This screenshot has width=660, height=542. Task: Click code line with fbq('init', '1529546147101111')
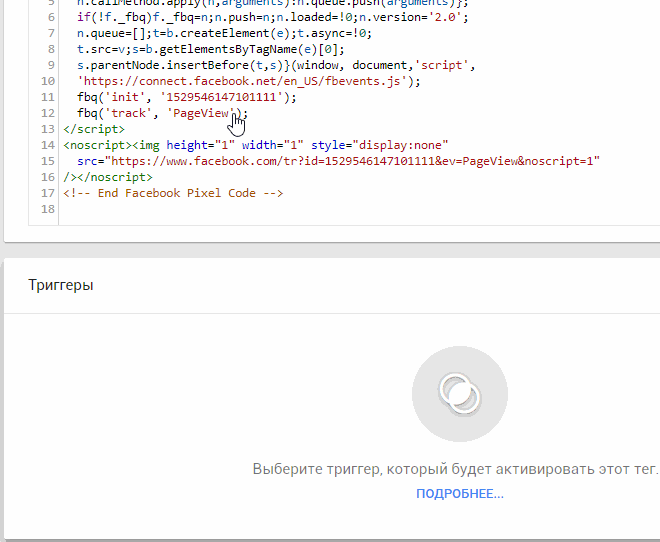(186, 97)
